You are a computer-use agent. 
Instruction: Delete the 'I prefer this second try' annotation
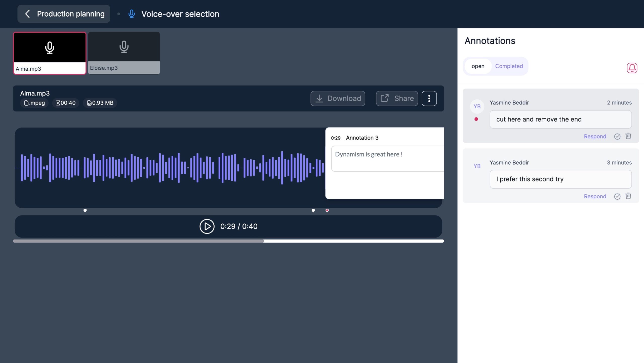(x=628, y=196)
